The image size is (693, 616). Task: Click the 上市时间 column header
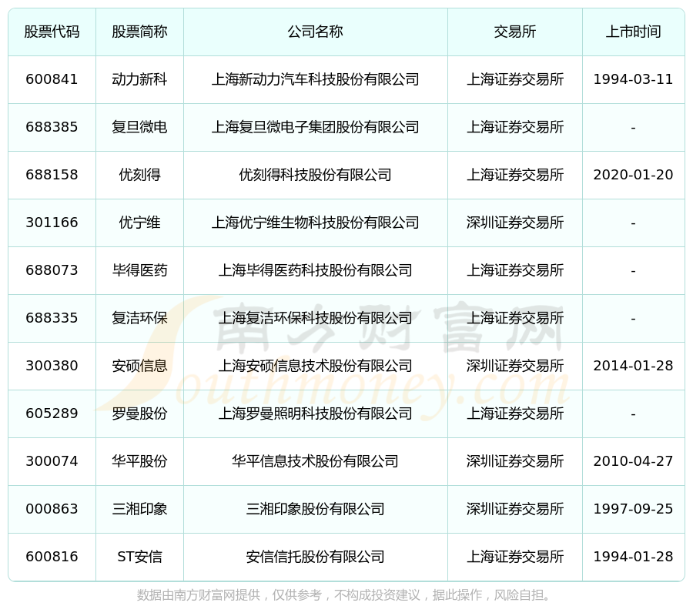click(x=633, y=32)
